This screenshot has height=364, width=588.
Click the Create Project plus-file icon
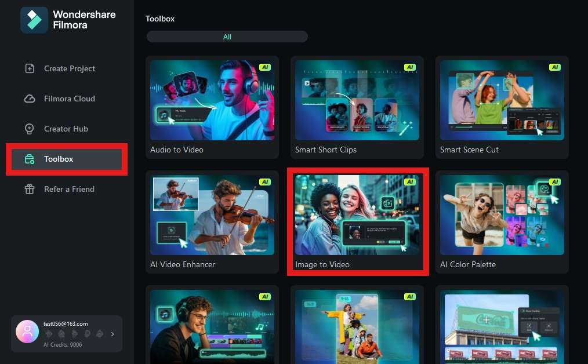pyautogui.click(x=30, y=68)
